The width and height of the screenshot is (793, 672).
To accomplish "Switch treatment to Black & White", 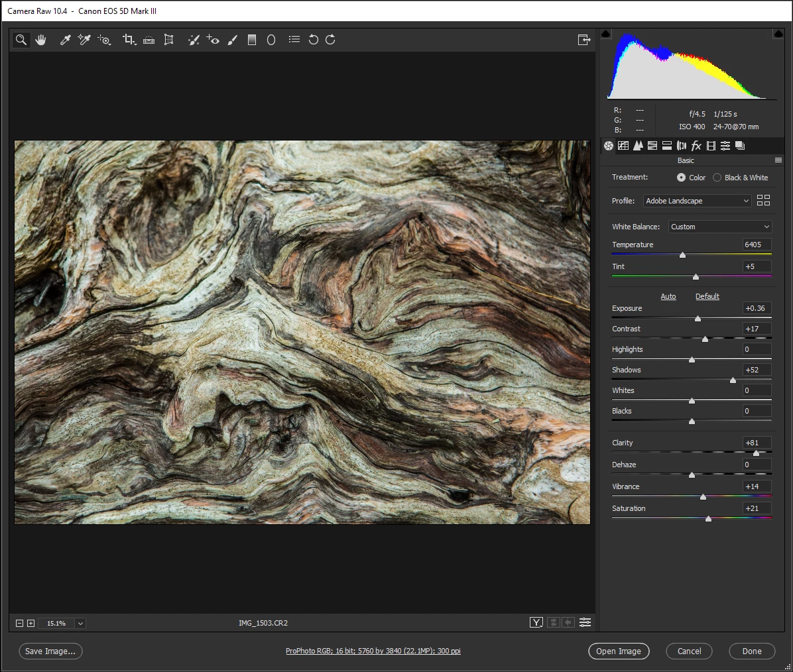I will coord(717,178).
